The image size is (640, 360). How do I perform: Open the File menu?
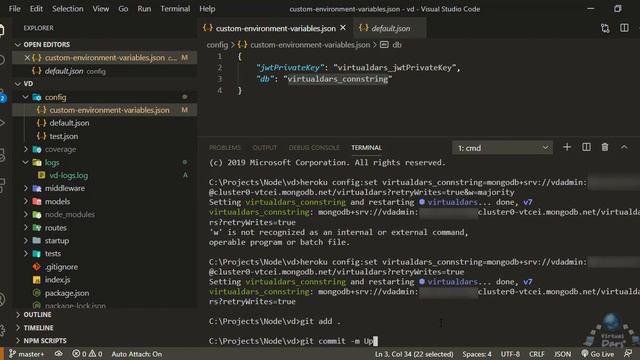(14, 9)
